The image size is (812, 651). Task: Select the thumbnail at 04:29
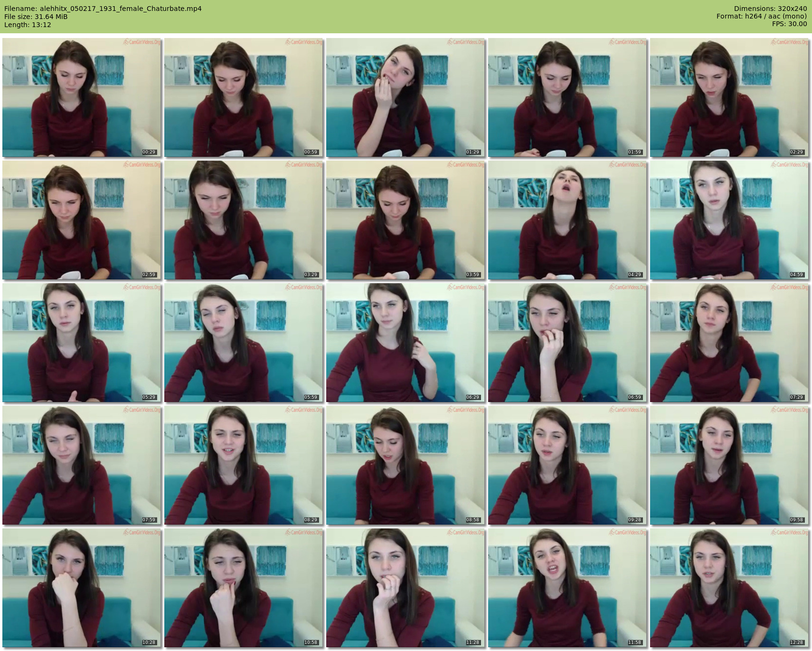click(x=567, y=220)
